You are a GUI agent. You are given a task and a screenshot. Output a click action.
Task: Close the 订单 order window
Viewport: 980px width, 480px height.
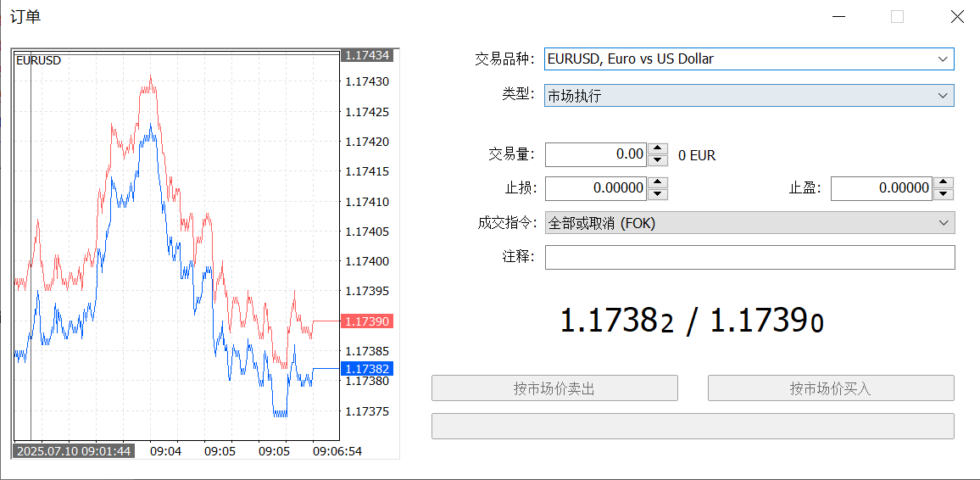957,17
